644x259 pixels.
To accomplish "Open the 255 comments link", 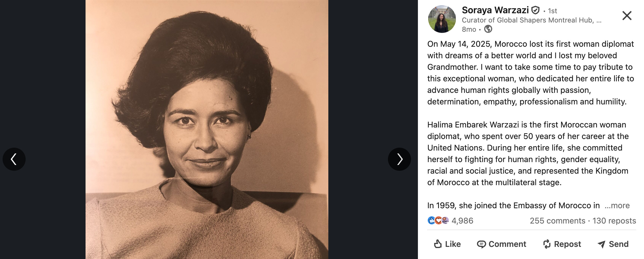I will 558,221.
